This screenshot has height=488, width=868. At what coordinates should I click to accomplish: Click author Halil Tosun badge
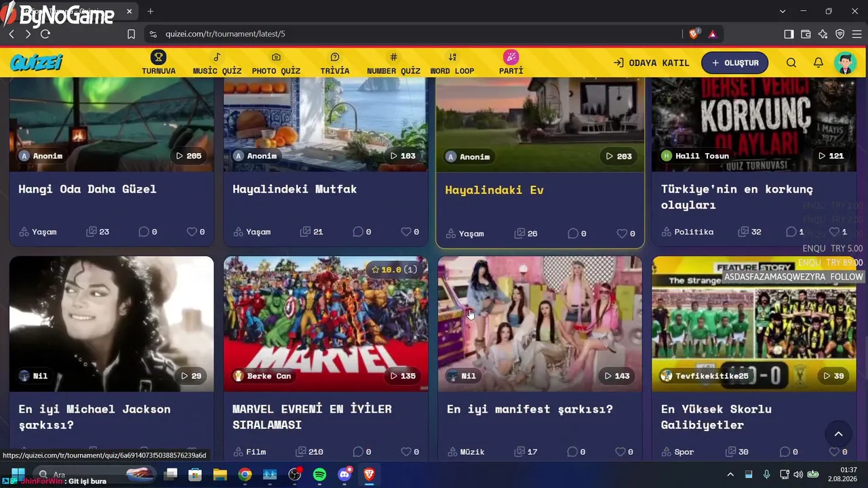(x=696, y=156)
